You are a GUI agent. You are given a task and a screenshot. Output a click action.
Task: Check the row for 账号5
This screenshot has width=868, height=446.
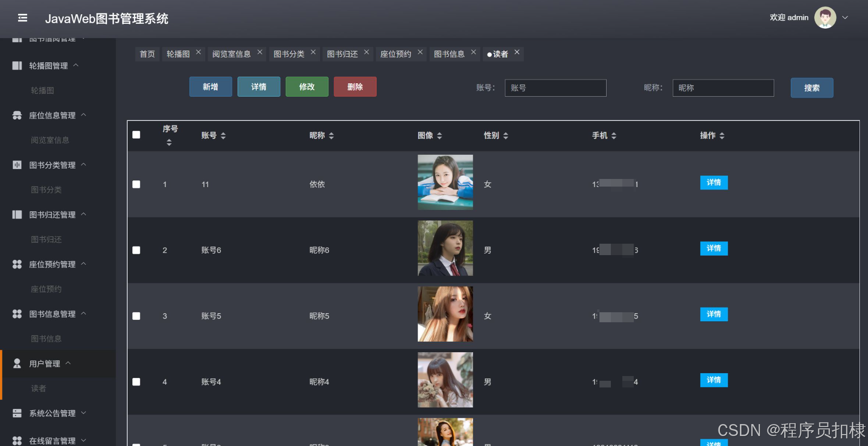coord(136,316)
